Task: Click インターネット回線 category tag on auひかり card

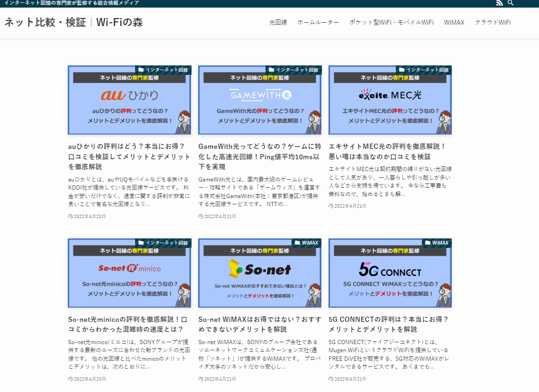Action: (163, 70)
